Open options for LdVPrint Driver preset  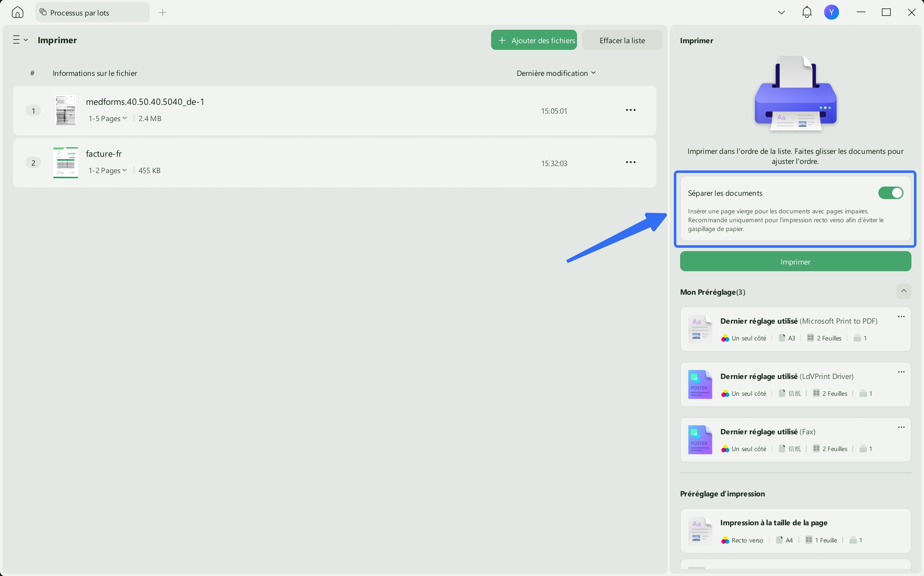pyautogui.click(x=901, y=372)
